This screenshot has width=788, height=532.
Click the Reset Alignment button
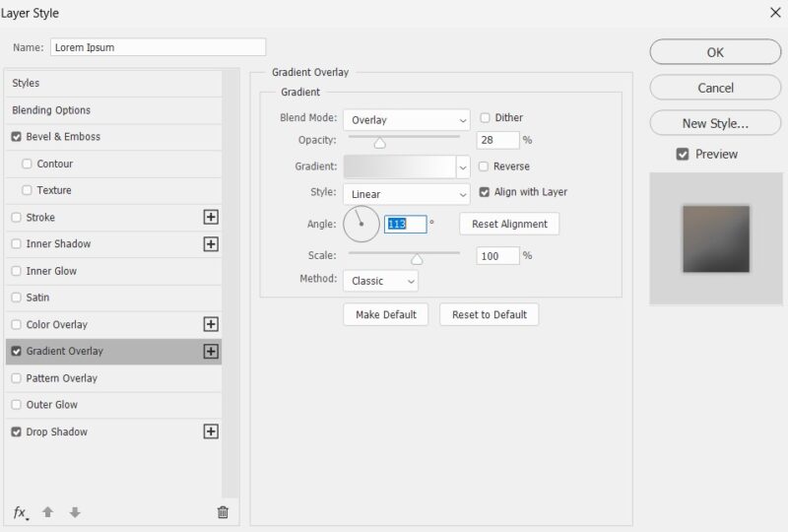pyautogui.click(x=509, y=225)
